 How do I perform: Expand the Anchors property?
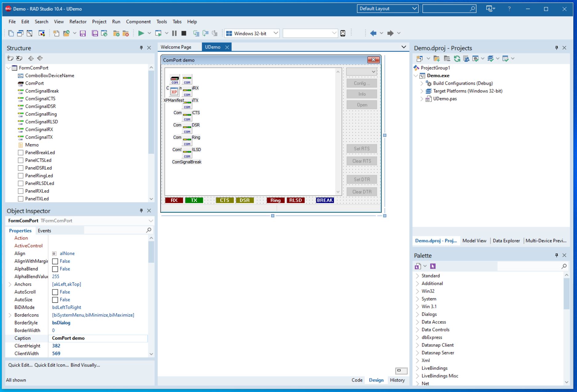[10, 284]
